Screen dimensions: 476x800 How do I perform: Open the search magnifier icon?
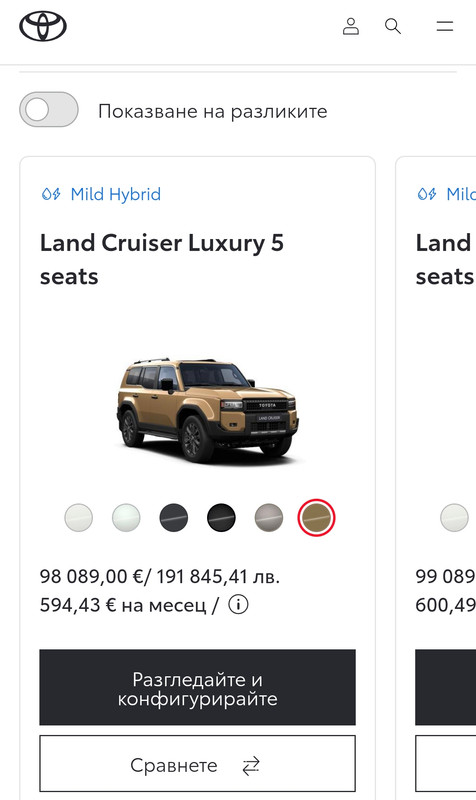click(392, 26)
